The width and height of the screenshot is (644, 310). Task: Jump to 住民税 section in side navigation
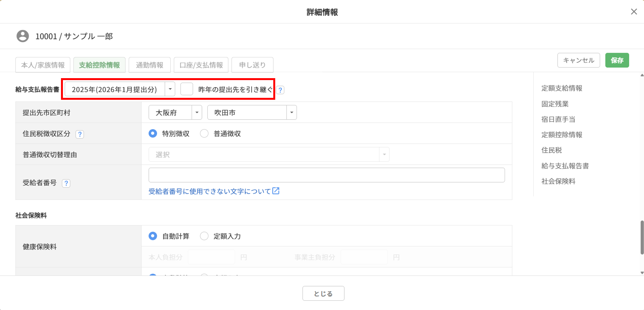551,150
